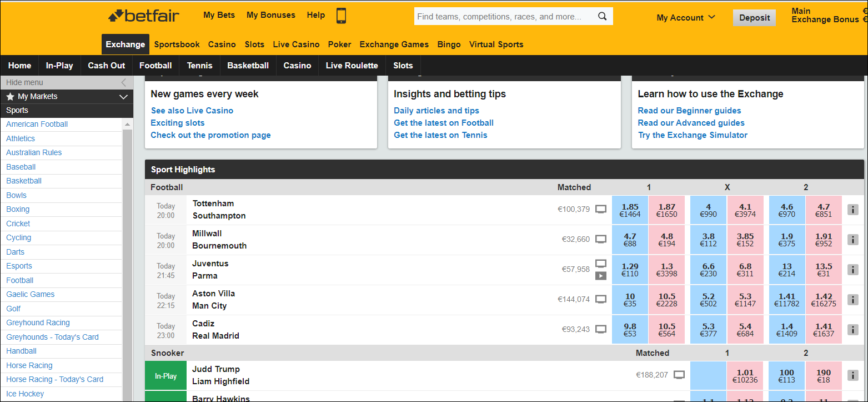Click the In-Play badge for Judd Trump match

165,376
